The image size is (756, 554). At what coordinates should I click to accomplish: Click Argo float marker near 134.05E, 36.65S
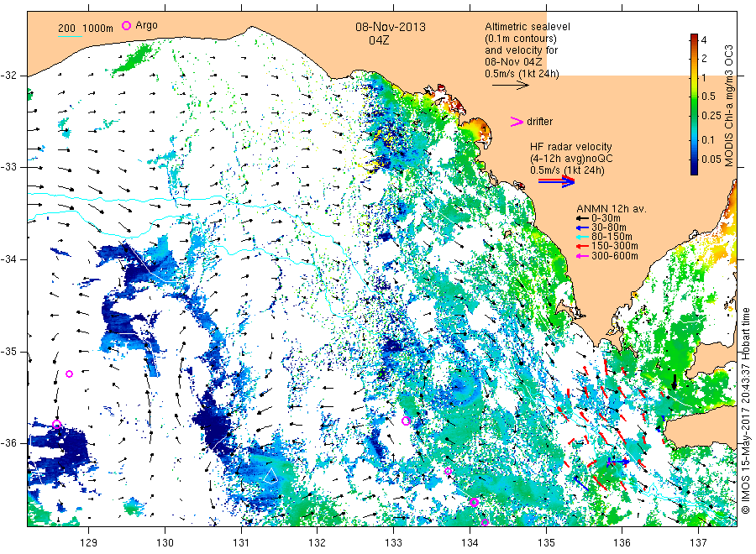click(x=474, y=503)
